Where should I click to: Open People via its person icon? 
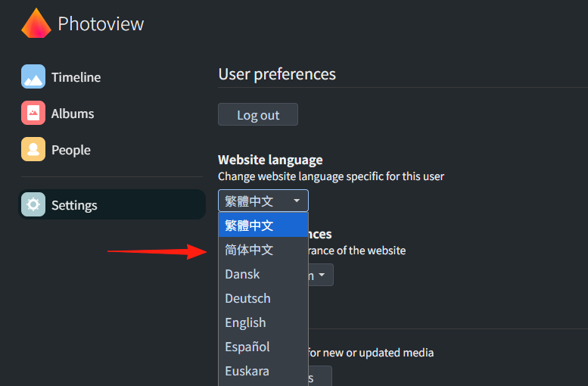[x=33, y=149]
